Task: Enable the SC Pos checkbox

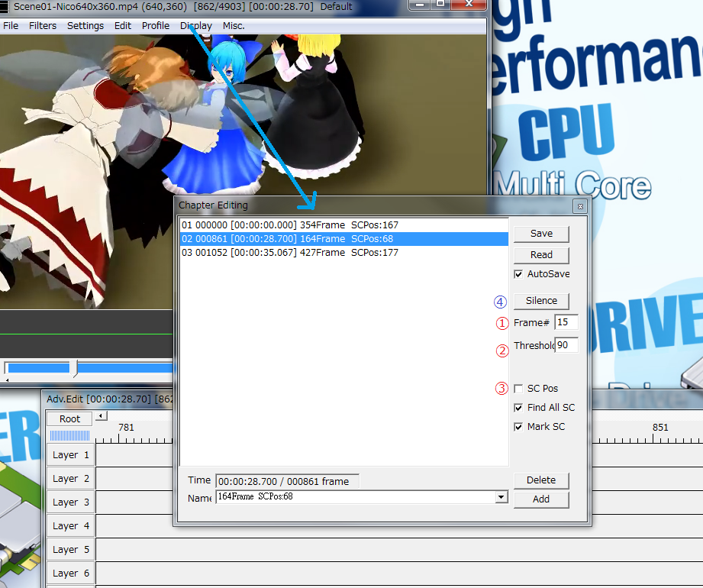Action: click(x=519, y=389)
